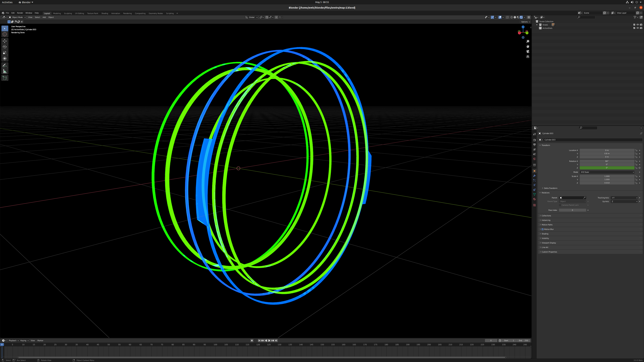Select the Transform tool

coord(5,58)
